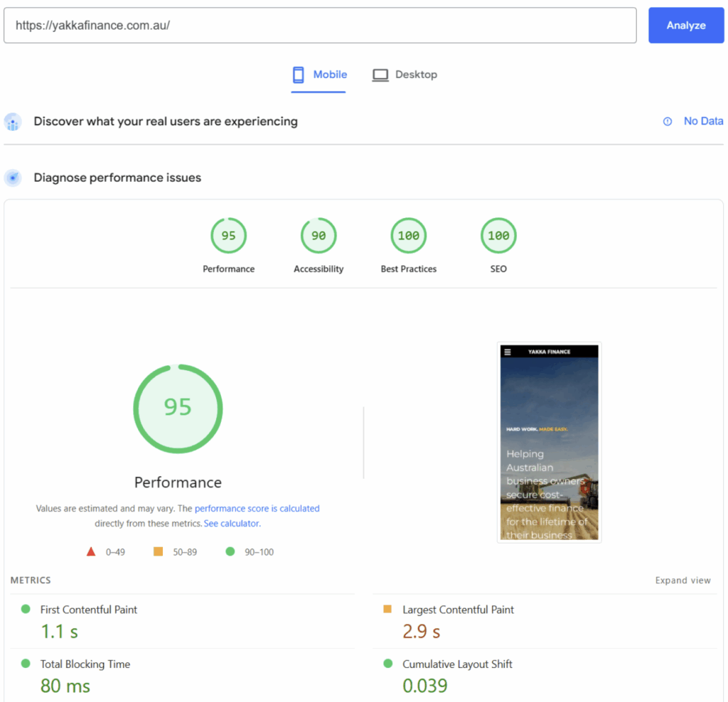Select the Accessibility score gauge (90)
728x702 pixels.
click(318, 236)
